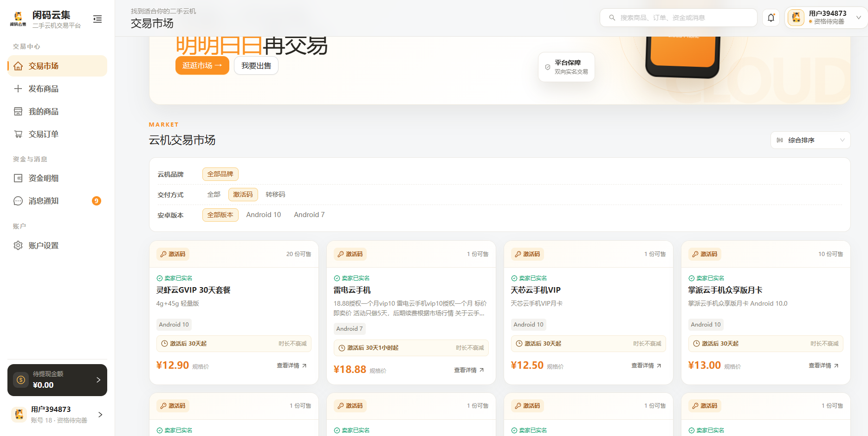Click the 20 份可售 stock label
868x436 pixels.
pyautogui.click(x=299, y=254)
